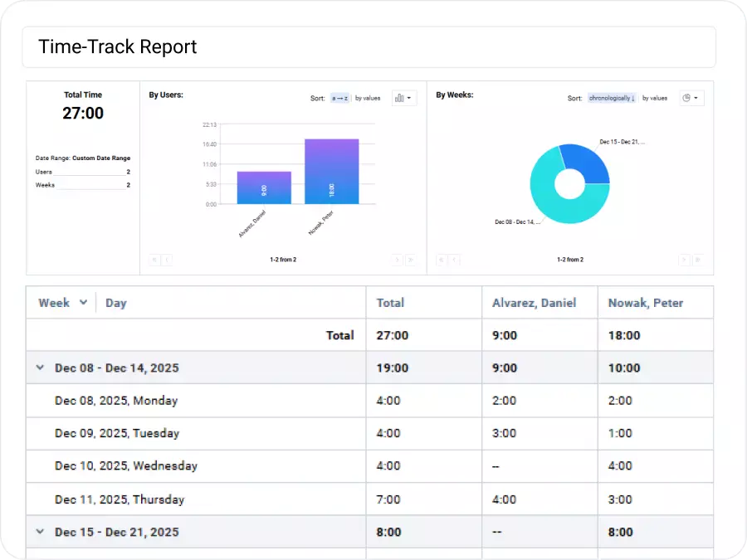Viewport: 747px width, 560px height.
Task: Click the previous-page arrow under the weeks chart
Action: tap(453, 260)
